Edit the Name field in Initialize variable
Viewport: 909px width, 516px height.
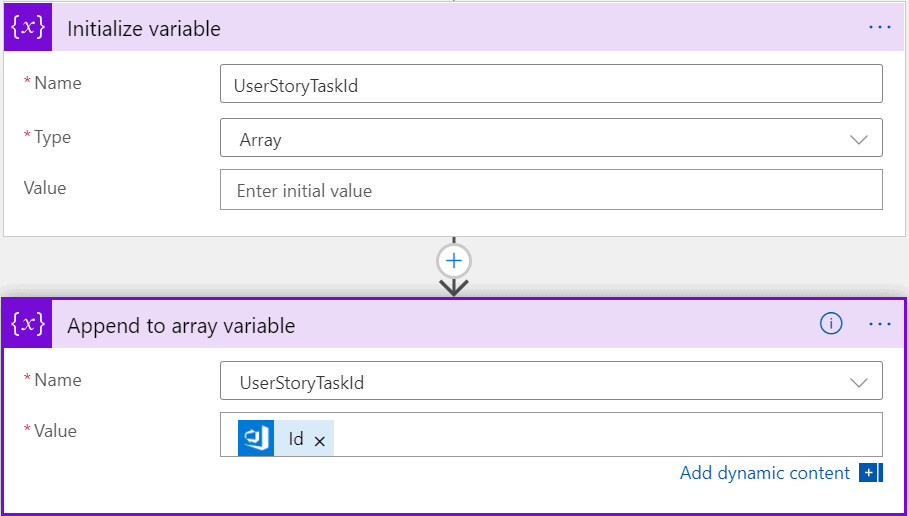coord(551,84)
